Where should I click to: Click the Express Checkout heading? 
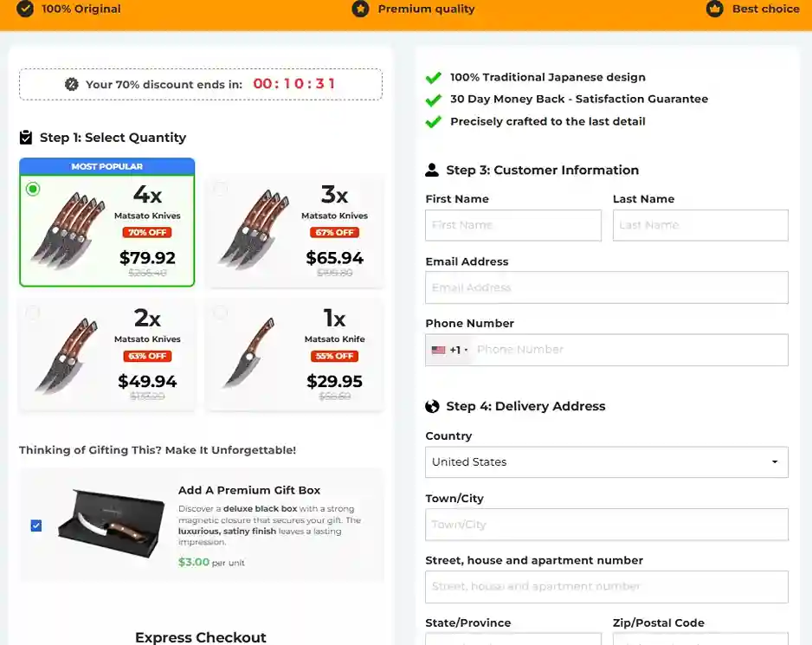(200, 637)
